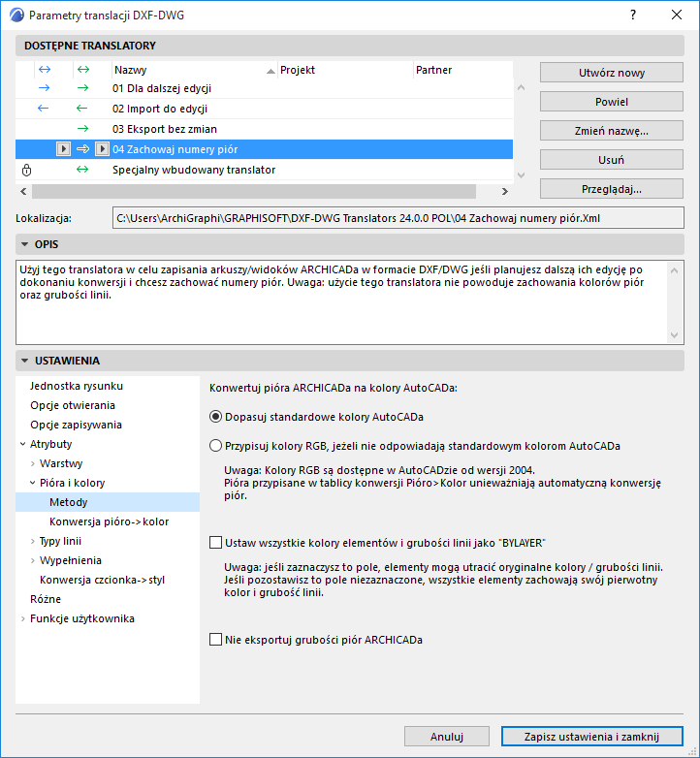
Task: Open Opcje otwierania settings page
Action: 73,405
